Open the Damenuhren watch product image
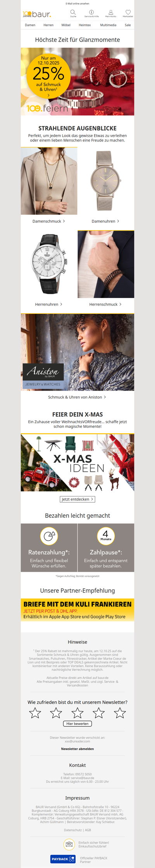Viewport: 155px width, 868px height. coord(106,181)
